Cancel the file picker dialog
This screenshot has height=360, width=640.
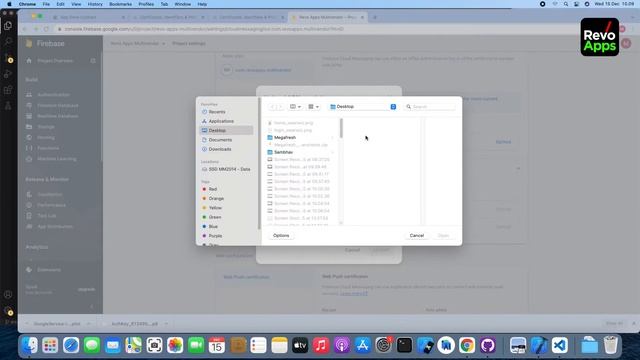tap(417, 236)
